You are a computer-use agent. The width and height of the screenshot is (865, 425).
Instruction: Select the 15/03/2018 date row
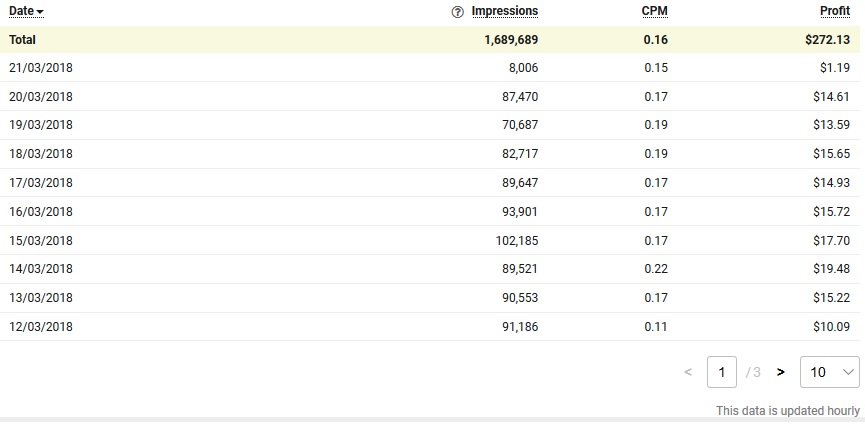pyautogui.click(x=41, y=241)
